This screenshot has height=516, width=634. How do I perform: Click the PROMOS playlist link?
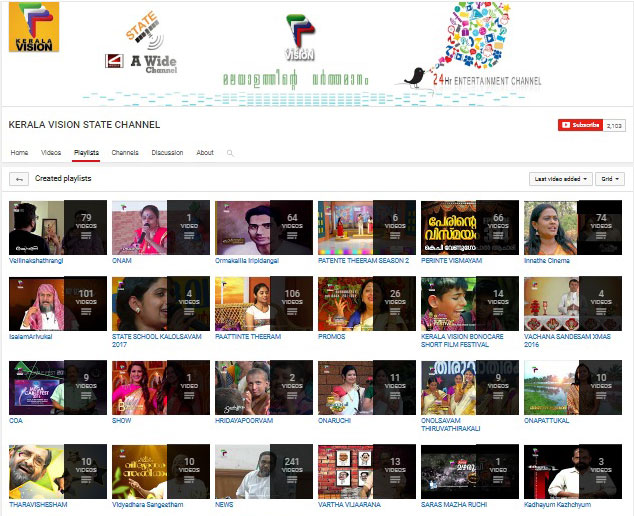pos(332,336)
